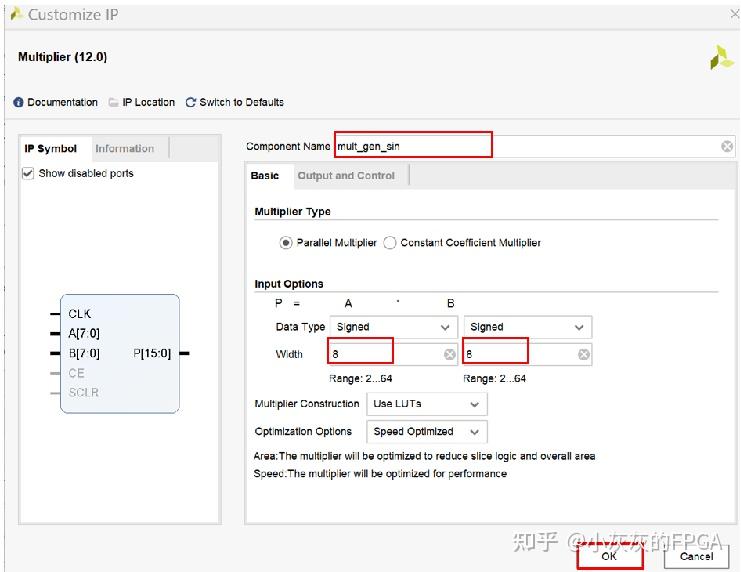The image size is (741, 572).
Task: Click the Switch to Defaults refresh icon
Action: [x=190, y=103]
